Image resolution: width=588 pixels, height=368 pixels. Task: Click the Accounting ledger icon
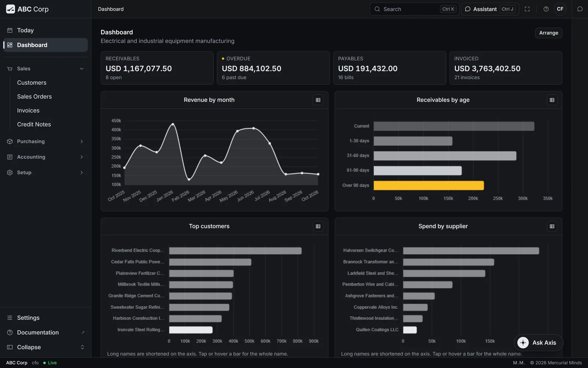10,157
